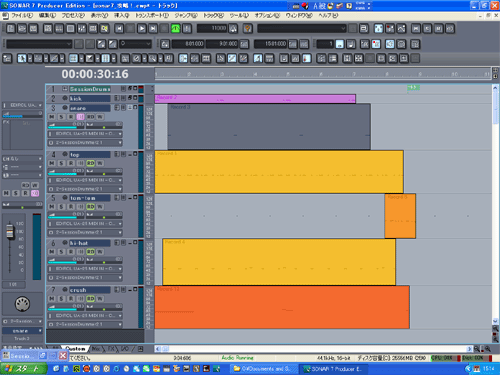
Task: Toggle the RD automation read on top track
Action: pos(91,163)
